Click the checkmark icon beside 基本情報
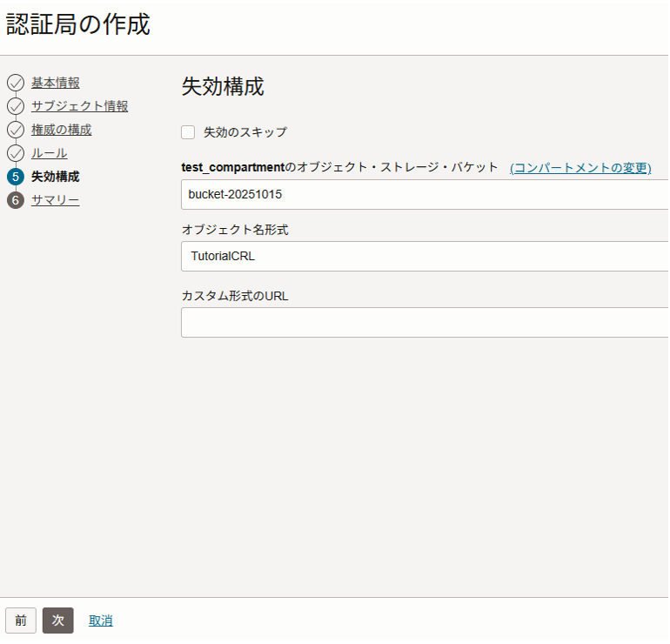The width and height of the screenshot is (670, 644). coord(15,83)
